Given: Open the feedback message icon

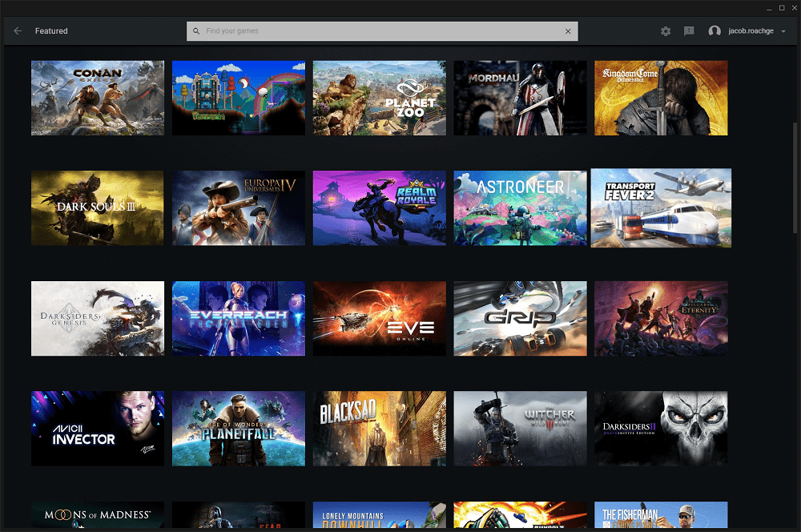Looking at the screenshot, I should [x=689, y=31].
